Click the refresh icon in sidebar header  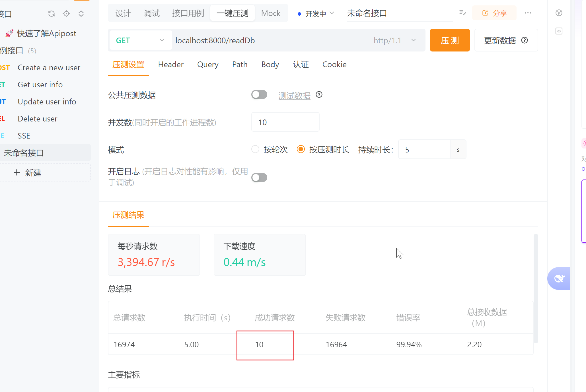coord(51,14)
